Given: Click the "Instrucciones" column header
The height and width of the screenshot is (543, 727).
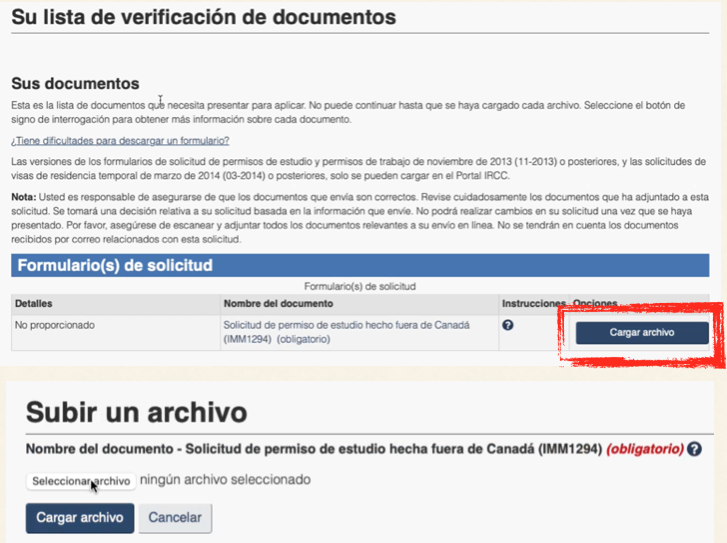Looking at the screenshot, I should click(533, 303).
